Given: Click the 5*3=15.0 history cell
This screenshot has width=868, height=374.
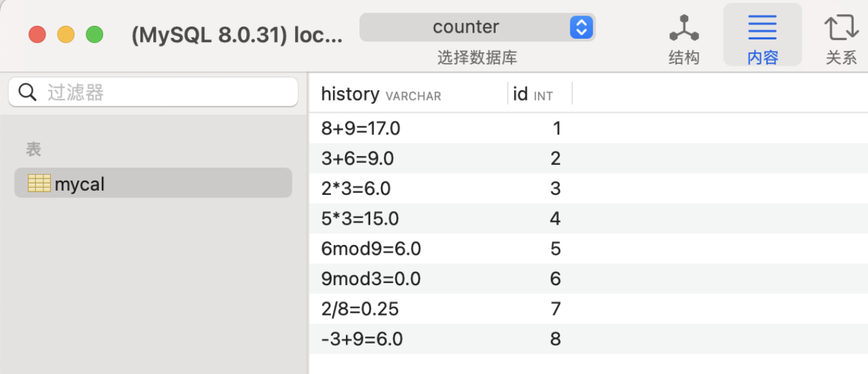Looking at the screenshot, I should tap(360, 219).
